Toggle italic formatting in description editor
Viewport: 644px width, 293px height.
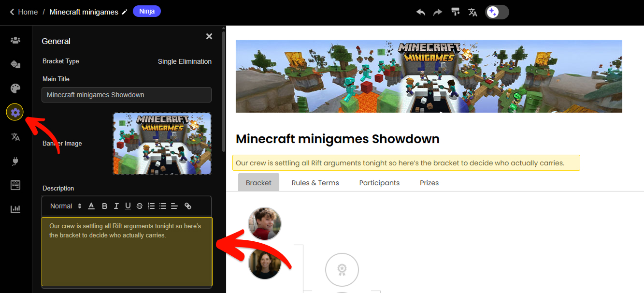pyautogui.click(x=116, y=206)
